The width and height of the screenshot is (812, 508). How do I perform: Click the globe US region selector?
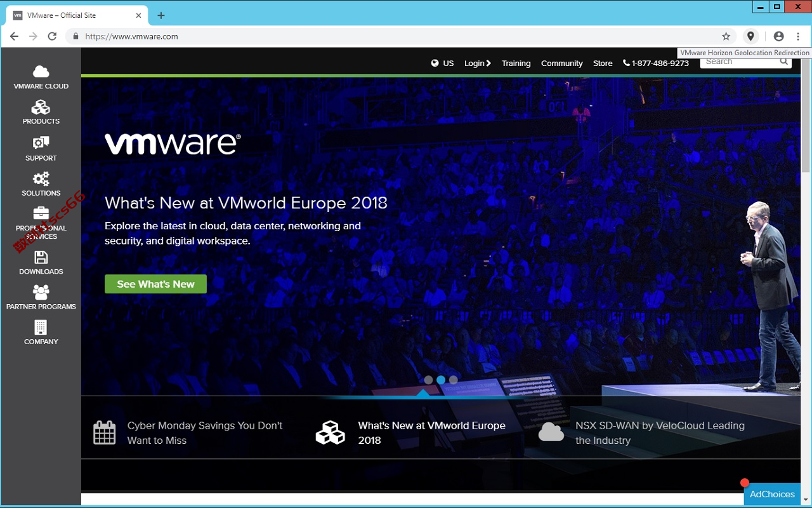(442, 63)
